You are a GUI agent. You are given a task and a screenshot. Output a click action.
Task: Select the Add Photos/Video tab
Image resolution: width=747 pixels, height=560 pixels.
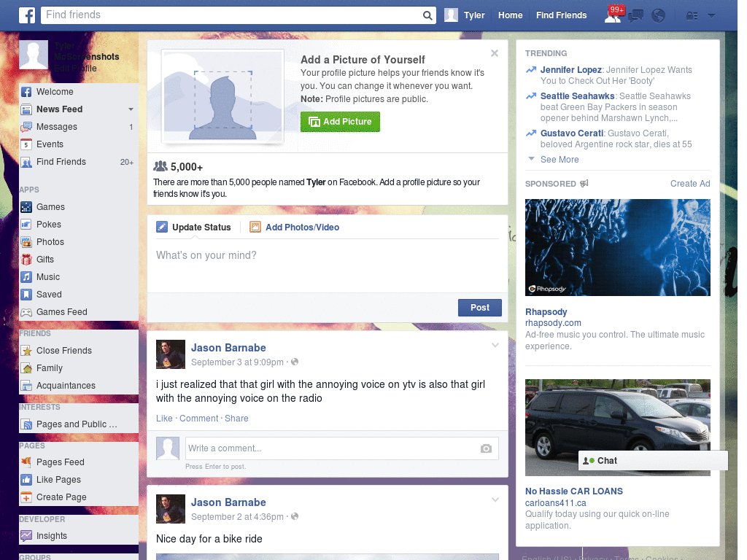tap(295, 227)
